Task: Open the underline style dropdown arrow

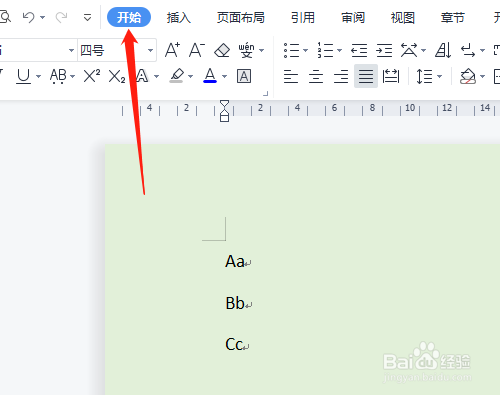Action: (x=38, y=76)
